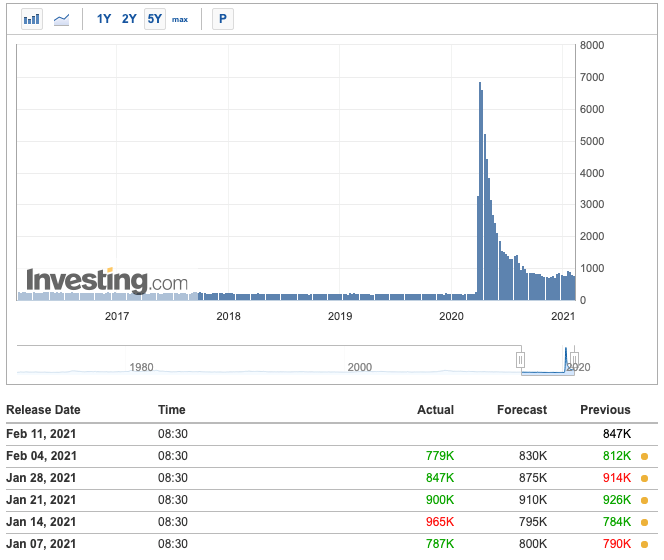Click the revision dot in Jan 14 row
The width and height of the screenshot is (664, 560).
coord(645,523)
